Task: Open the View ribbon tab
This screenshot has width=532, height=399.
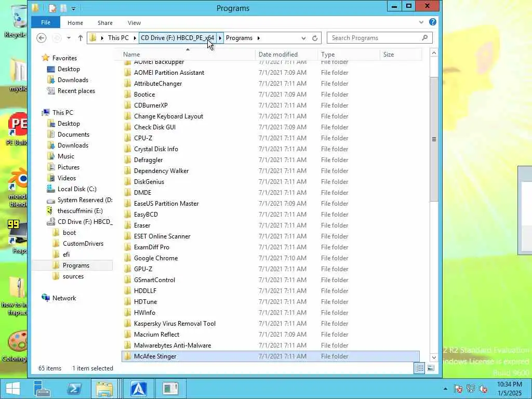Action: [x=134, y=23]
